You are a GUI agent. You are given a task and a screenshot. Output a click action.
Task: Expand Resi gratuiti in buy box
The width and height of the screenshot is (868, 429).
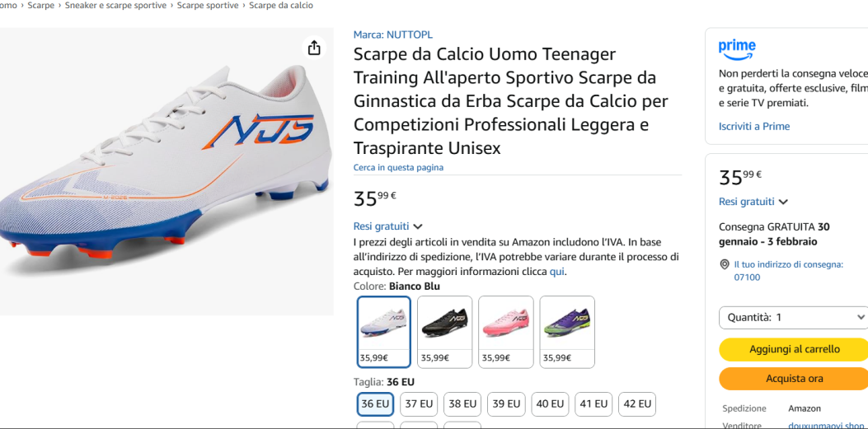coord(753,202)
